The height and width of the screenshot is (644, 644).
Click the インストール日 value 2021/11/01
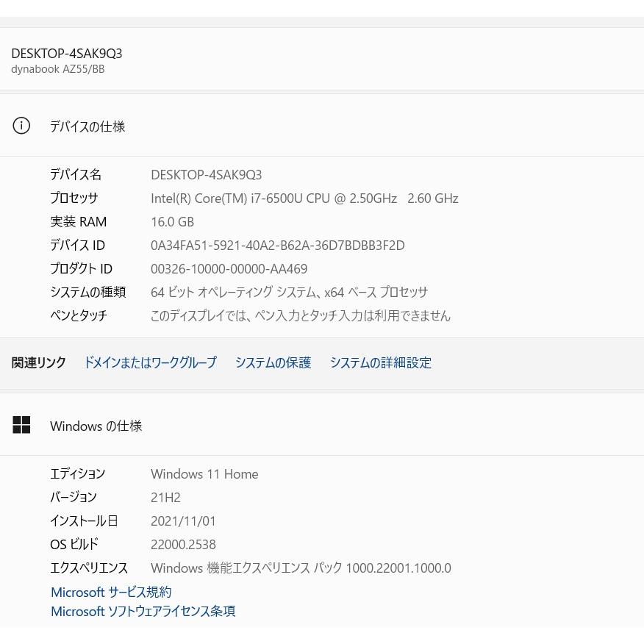click(183, 520)
